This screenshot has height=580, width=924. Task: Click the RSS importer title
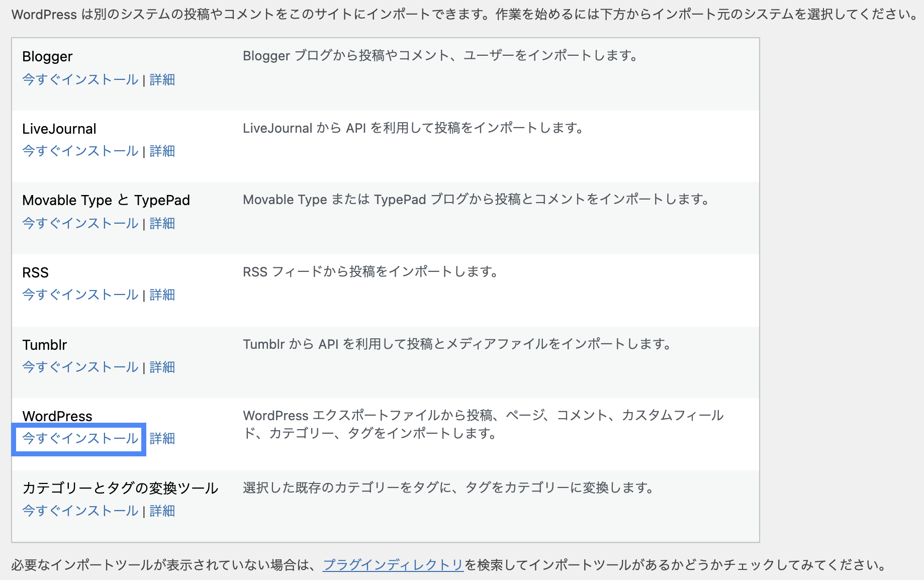[x=35, y=272]
